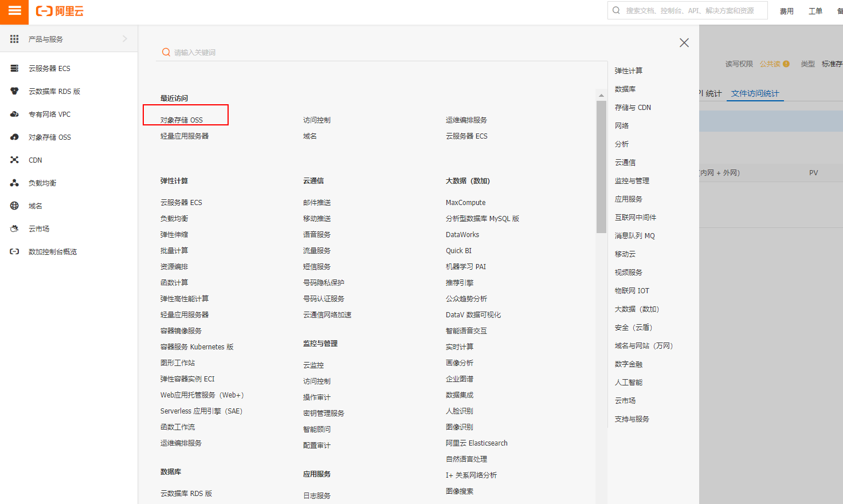The height and width of the screenshot is (504, 843).
Task: Open 运维编排服务 under 最近访问
Action: pos(466,120)
